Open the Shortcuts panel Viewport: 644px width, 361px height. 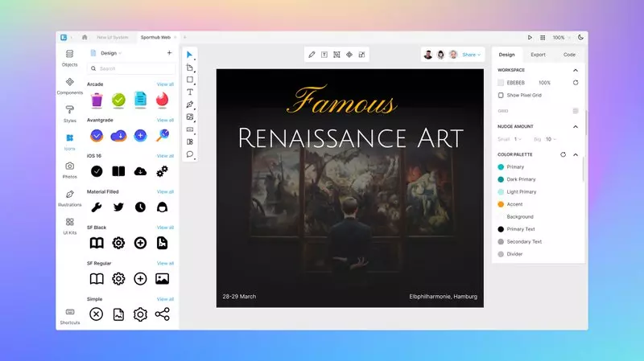[x=70, y=316]
